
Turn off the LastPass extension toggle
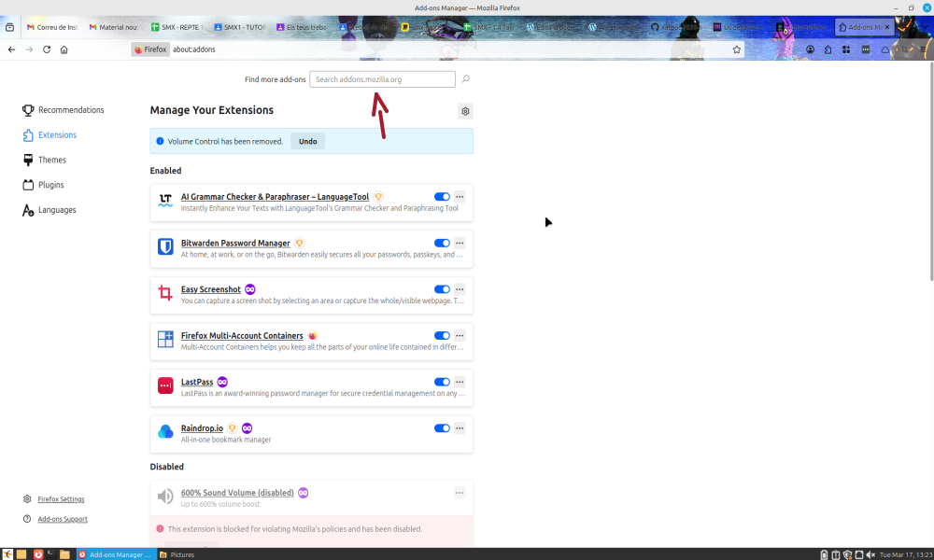[x=442, y=382]
